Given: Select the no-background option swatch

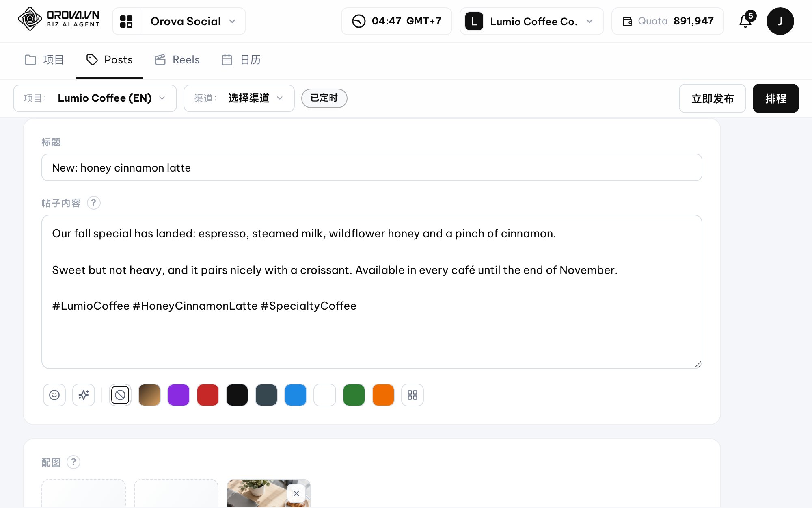Looking at the screenshot, I should click(120, 395).
